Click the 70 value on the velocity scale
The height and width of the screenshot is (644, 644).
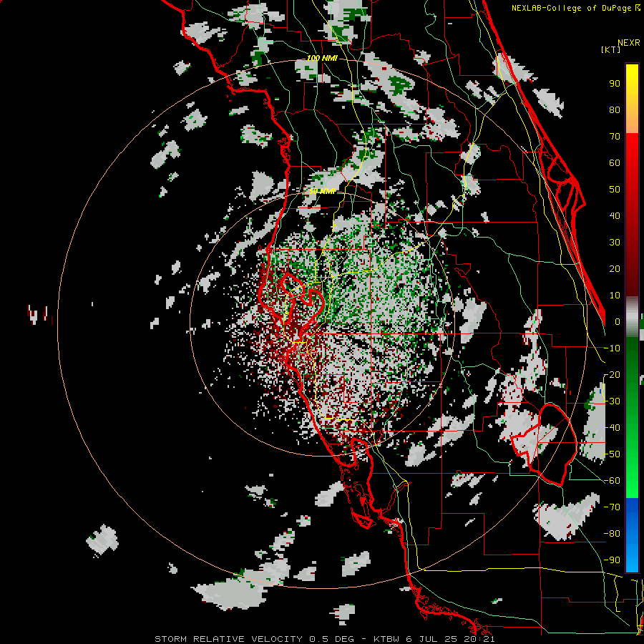[x=615, y=137]
